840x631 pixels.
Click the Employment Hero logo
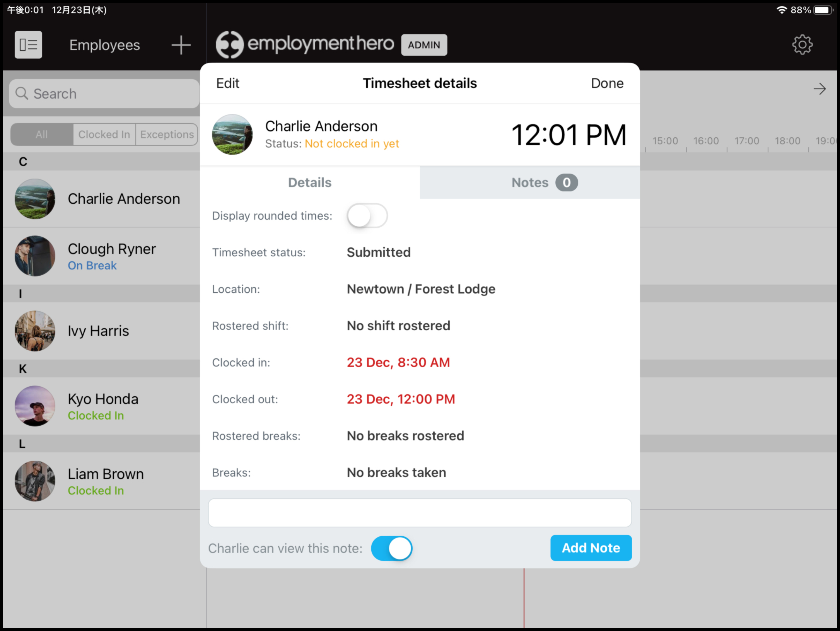point(305,44)
